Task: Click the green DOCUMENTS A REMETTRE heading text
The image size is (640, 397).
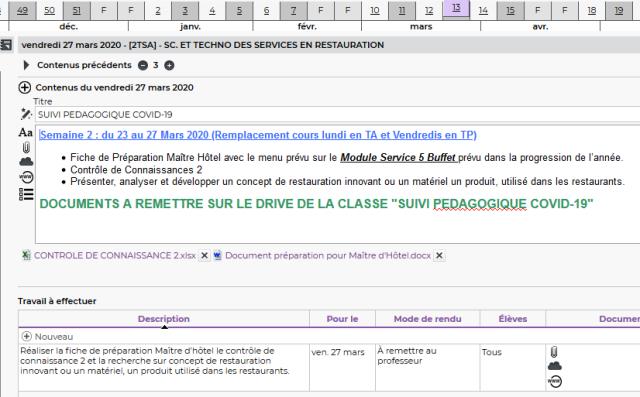Action: coord(316,204)
